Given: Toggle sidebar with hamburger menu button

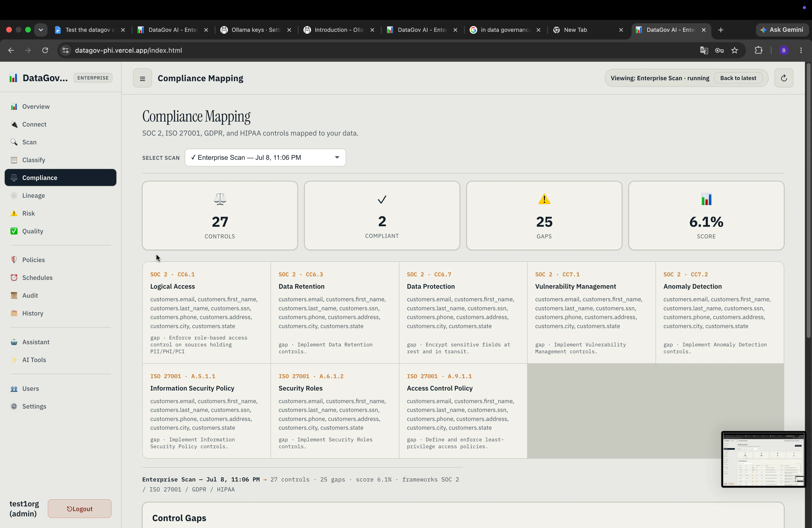Looking at the screenshot, I should click(142, 78).
